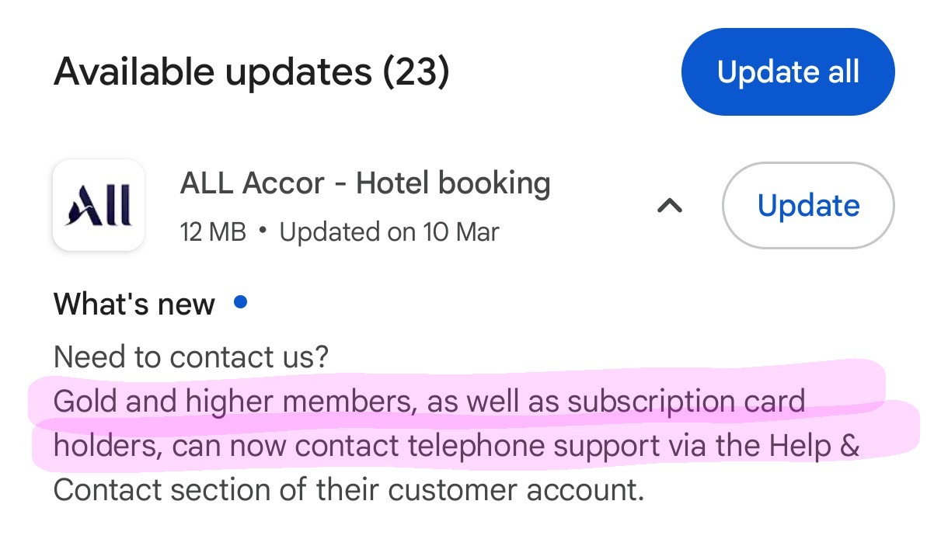Tap the 'Help &' text in release notes

tap(814, 446)
